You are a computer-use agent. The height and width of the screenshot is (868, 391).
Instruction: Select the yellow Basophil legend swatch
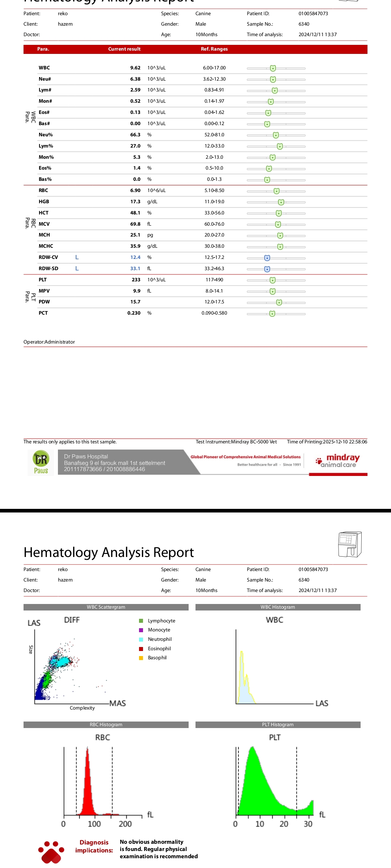tap(141, 658)
